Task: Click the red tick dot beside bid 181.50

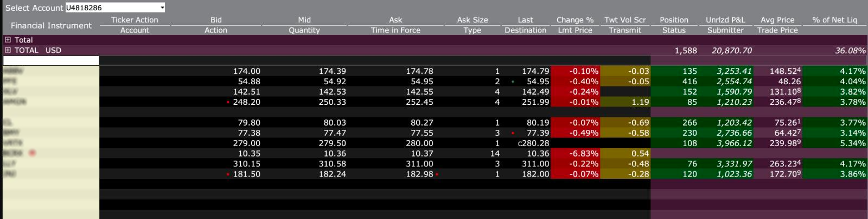Action: coord(228,174)
